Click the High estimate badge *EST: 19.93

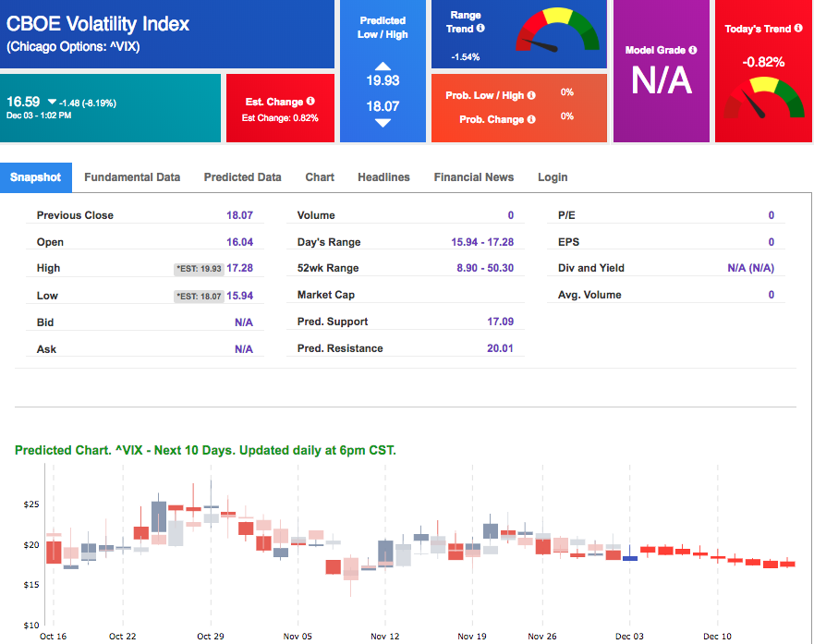[199, 269]
